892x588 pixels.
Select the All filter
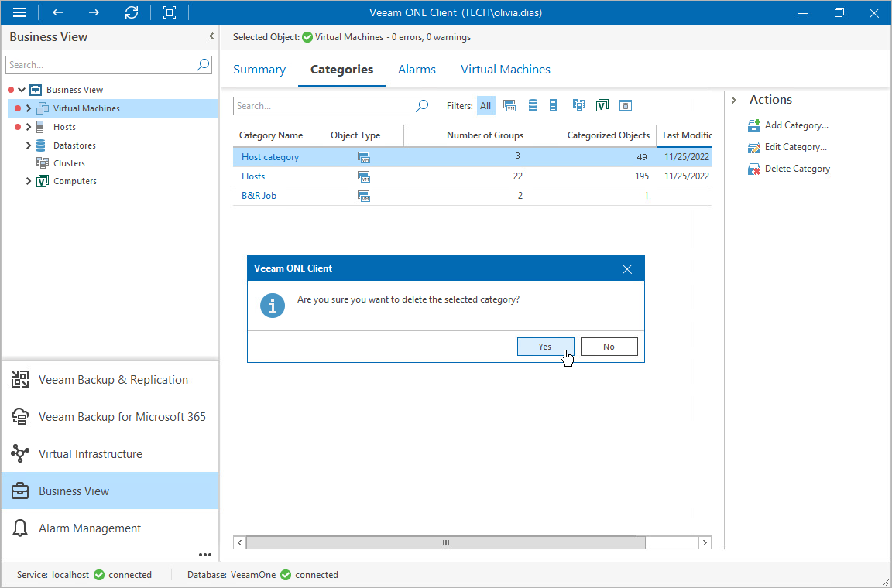[485, 106]
